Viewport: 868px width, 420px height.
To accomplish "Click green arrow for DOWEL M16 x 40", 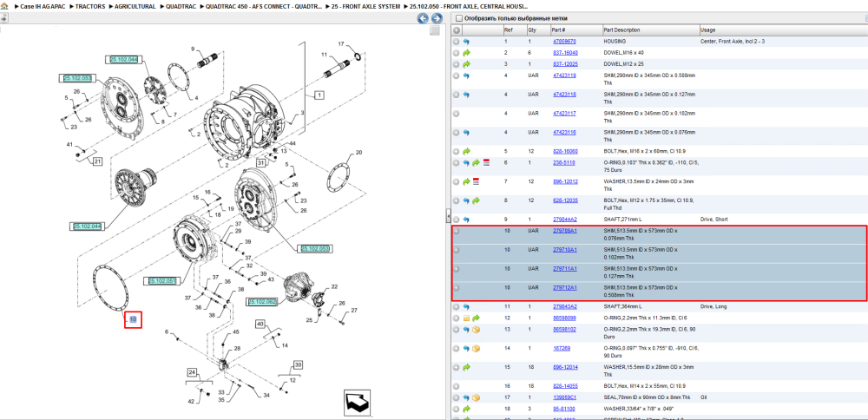I will pos(466,53).
